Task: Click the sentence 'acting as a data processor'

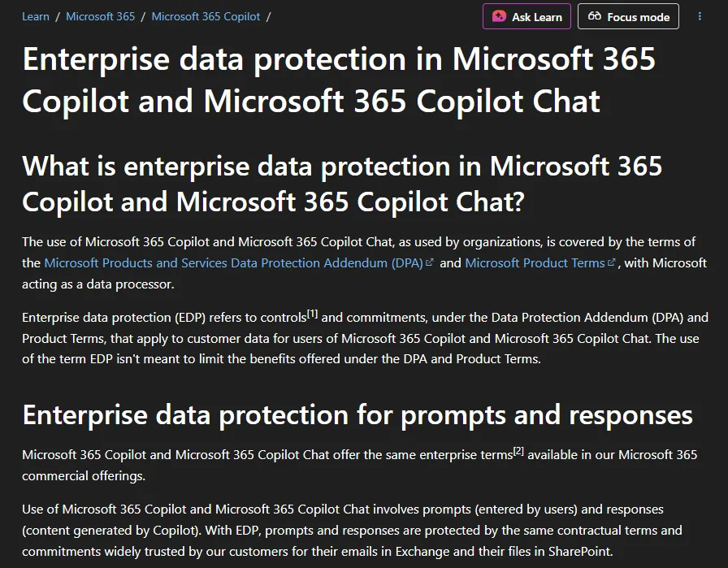Action: pos(98,284)
